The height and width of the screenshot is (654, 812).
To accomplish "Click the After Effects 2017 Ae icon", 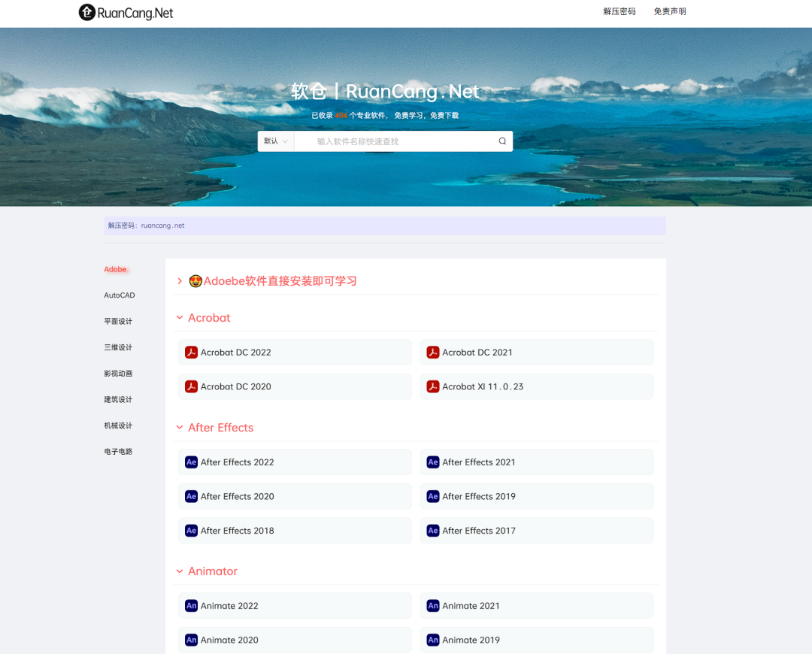I will point(433,530).
